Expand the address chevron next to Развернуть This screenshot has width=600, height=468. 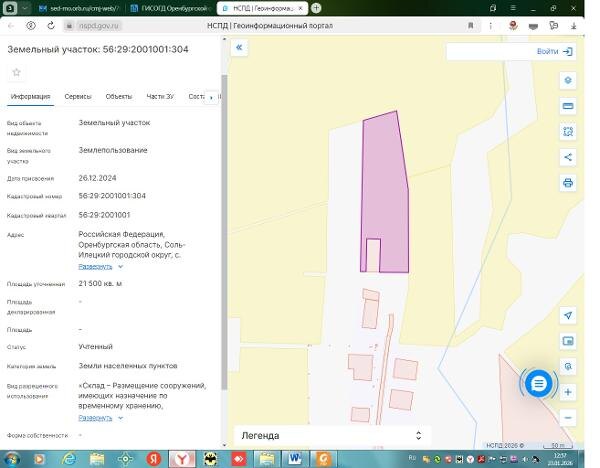tap(121, 267)
